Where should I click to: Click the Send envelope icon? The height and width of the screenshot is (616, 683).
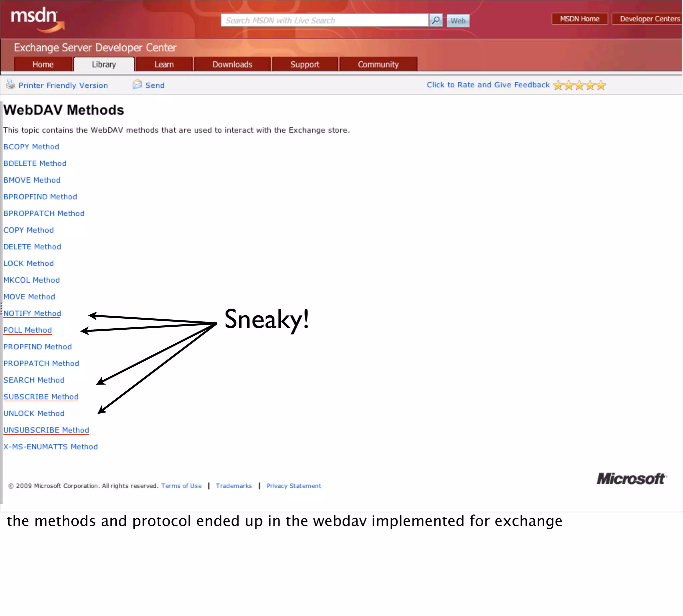137,84
